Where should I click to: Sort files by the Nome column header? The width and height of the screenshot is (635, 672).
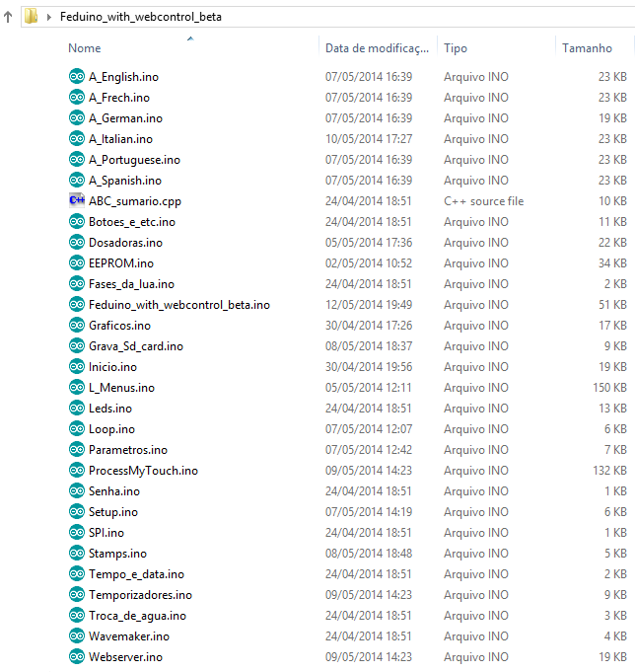point(85,47)
